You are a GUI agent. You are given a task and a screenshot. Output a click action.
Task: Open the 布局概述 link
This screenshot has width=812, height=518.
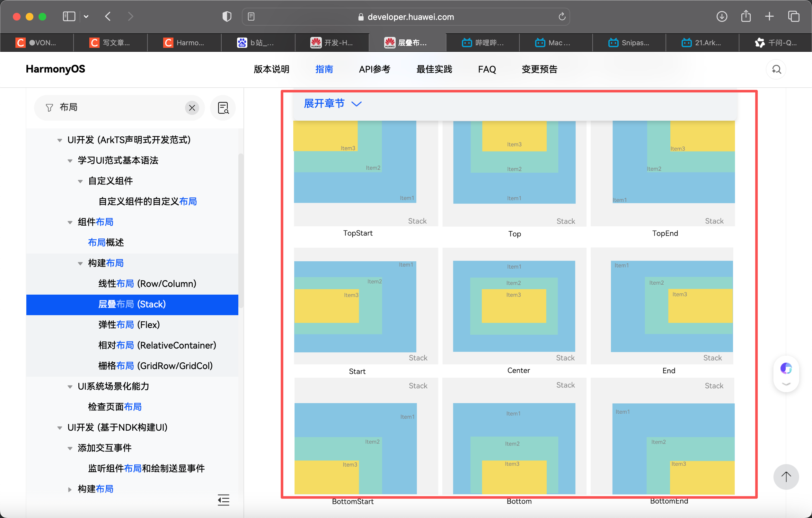106,242
